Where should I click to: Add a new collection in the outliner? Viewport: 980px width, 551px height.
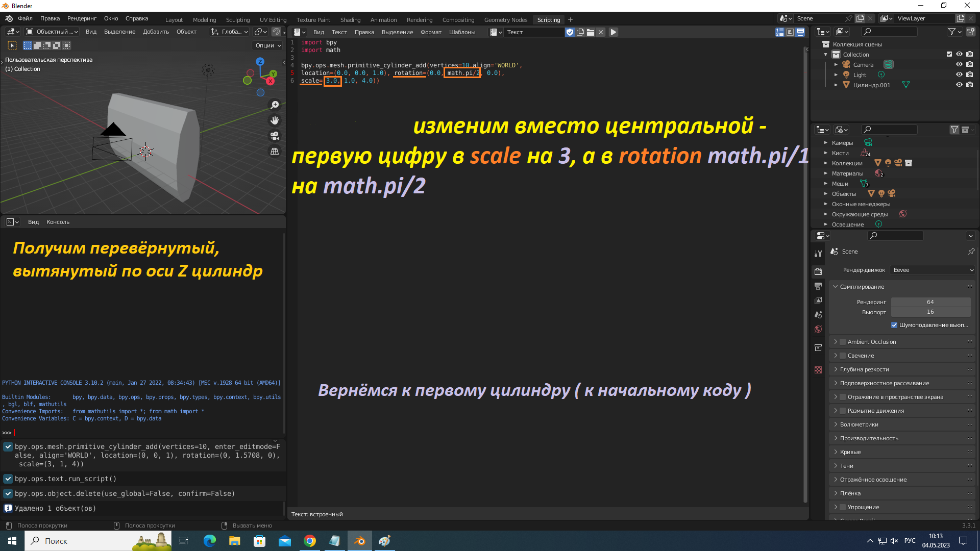[971, 32]
